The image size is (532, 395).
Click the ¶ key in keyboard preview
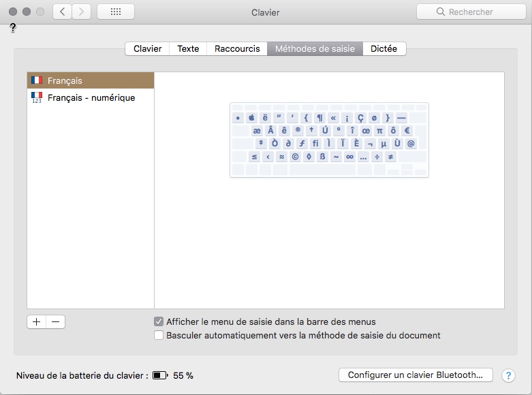(x=319, y=118)
